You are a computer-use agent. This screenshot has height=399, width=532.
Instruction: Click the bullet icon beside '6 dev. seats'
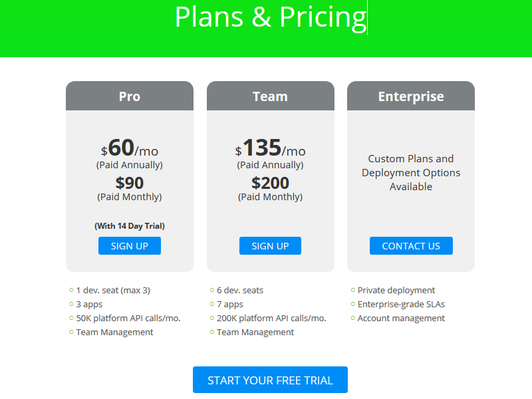(212, 290)
